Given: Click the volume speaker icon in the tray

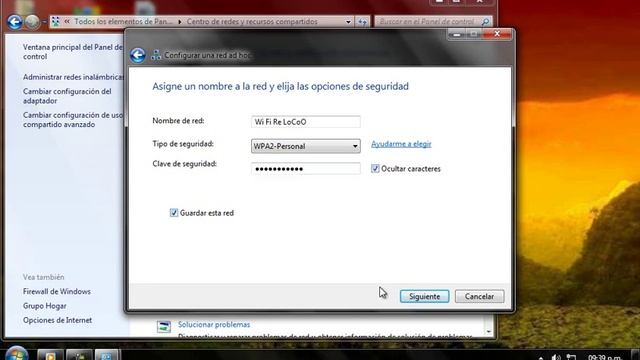Looking at the screenshot, I should coord(556,358).
